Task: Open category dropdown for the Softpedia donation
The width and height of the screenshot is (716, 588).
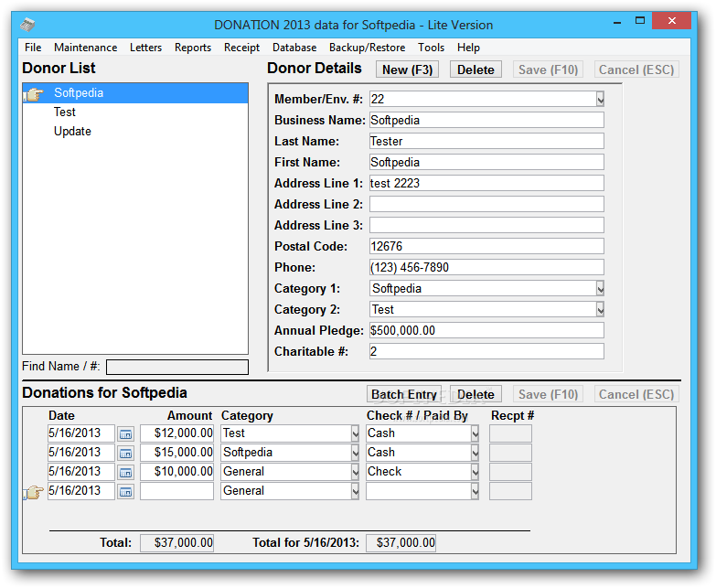Action: pyautogui.click(x=356, y=453)
